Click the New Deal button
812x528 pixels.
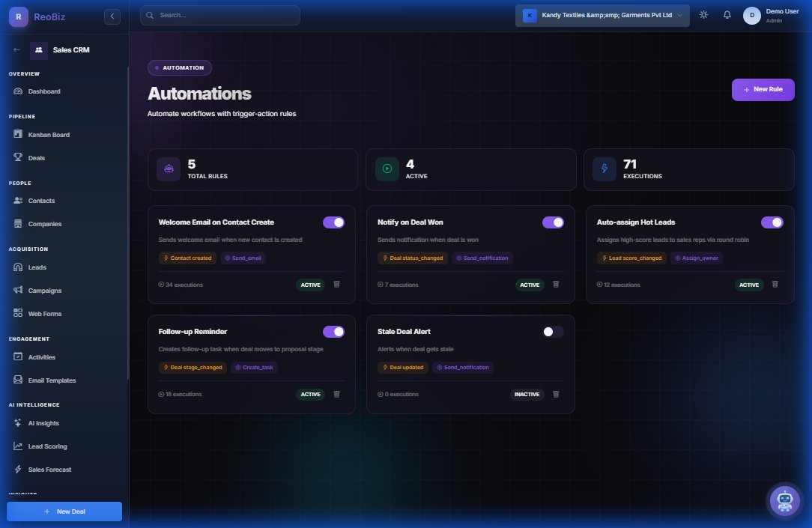click(x=64, y=511)
